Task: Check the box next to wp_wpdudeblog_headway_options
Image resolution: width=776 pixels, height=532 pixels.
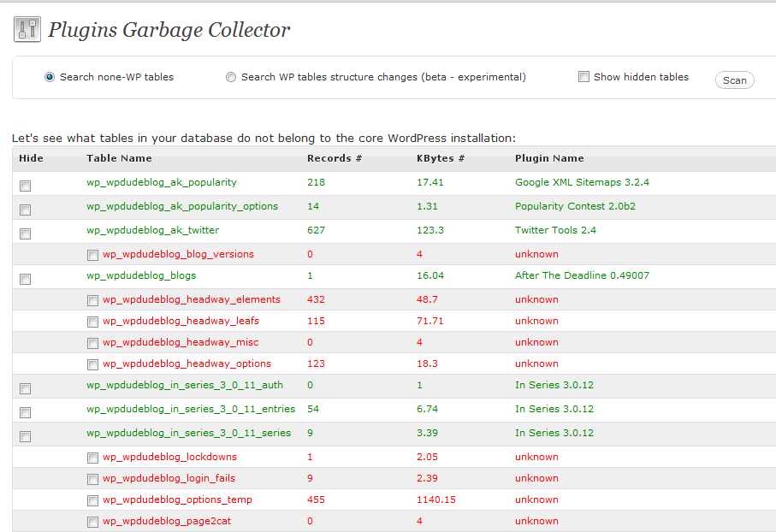Action: 92,364
